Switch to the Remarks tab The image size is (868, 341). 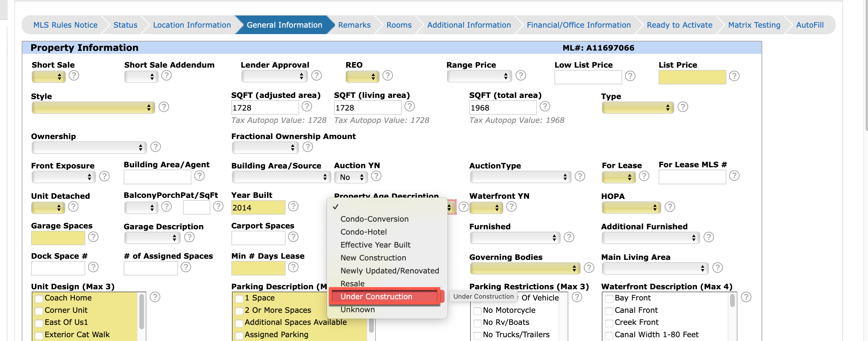pyautogui.click(x=354, y=25)
